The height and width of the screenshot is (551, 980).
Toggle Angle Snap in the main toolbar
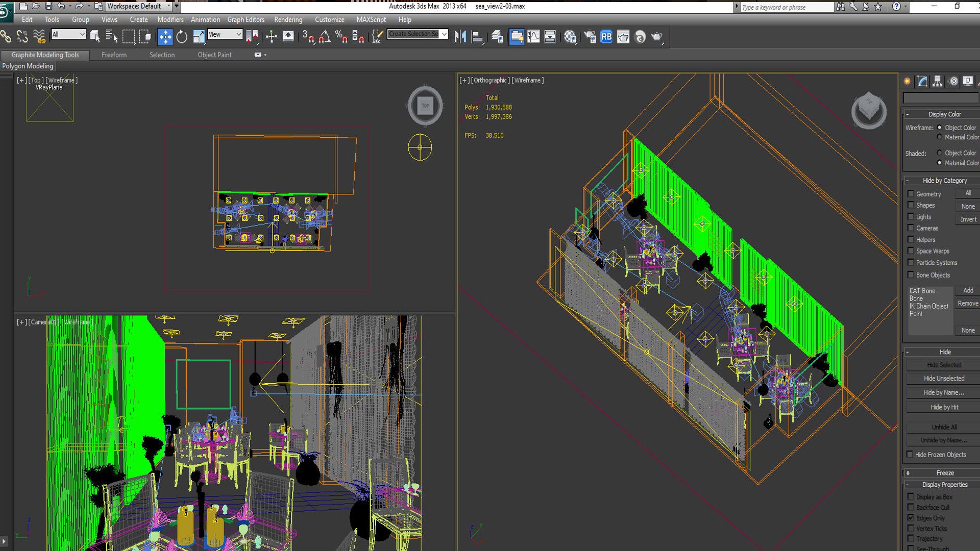[x=325, y=37]
